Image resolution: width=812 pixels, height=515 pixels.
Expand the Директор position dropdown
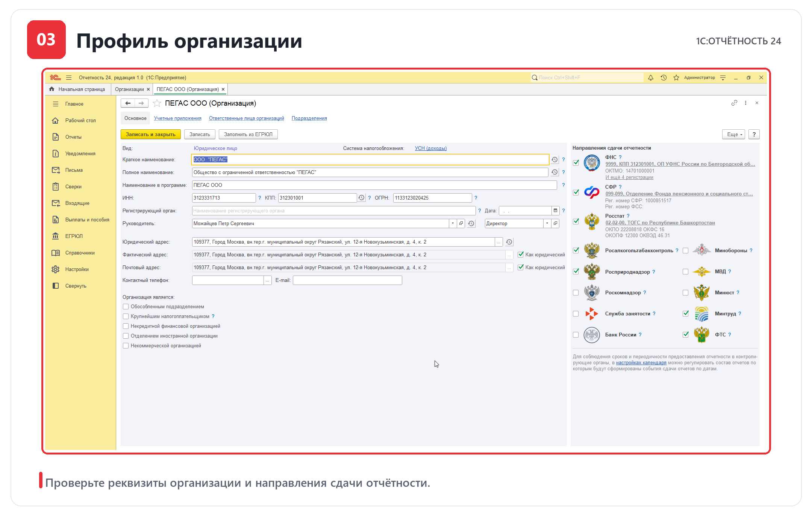[x=547, y=224]
